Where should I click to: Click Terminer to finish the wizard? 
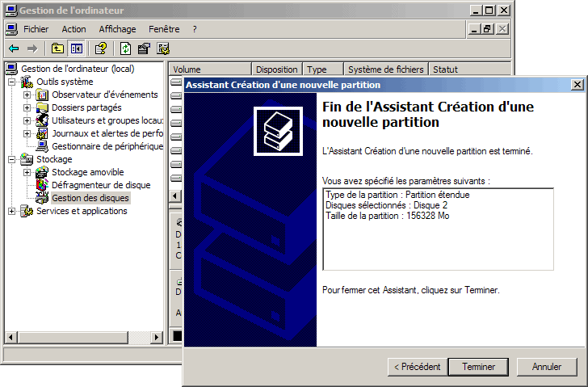[x=478, y=367]
